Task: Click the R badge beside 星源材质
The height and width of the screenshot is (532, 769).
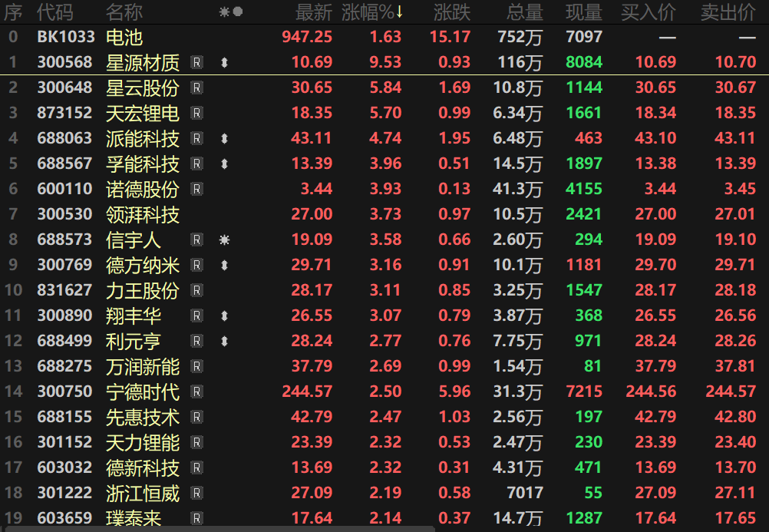Action: coord(196,62)
